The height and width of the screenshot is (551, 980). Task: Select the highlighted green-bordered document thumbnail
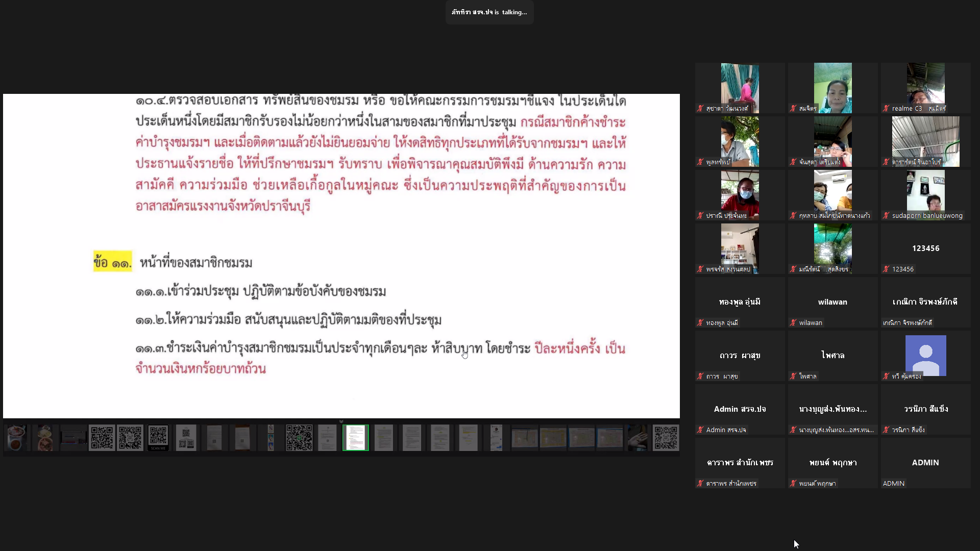pyautogui.click(x=355, y=438)
